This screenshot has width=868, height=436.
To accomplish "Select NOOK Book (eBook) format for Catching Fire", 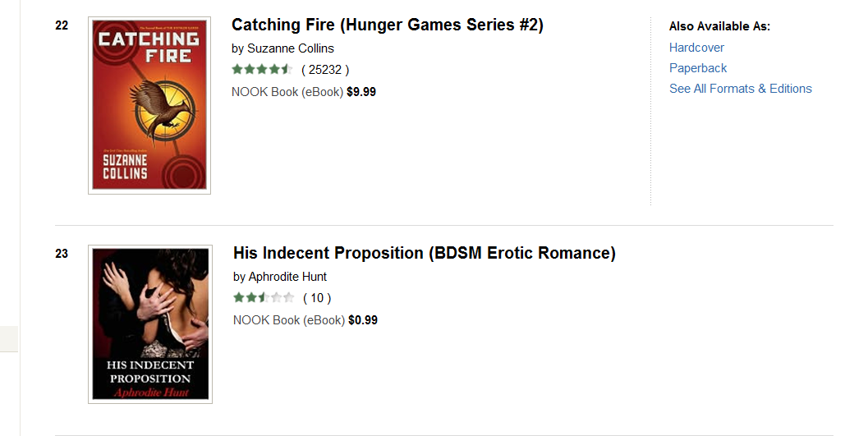I will (287, 92).
